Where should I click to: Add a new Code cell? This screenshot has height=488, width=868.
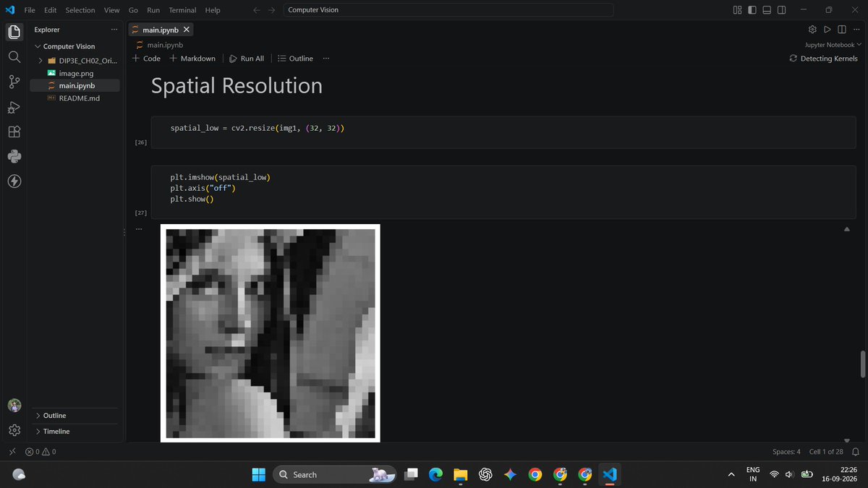tap(146, 59)
